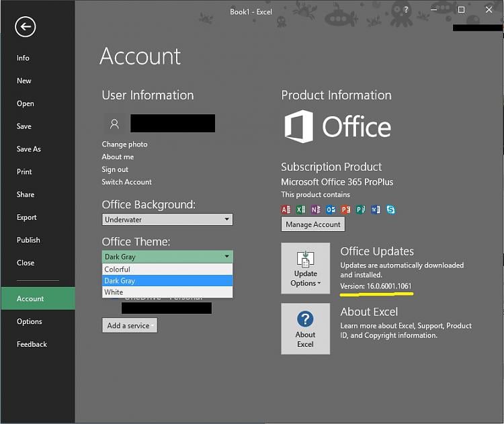Open the help question mark in the title bar
This screenshot has height=424, width=504.
point(406,9)
